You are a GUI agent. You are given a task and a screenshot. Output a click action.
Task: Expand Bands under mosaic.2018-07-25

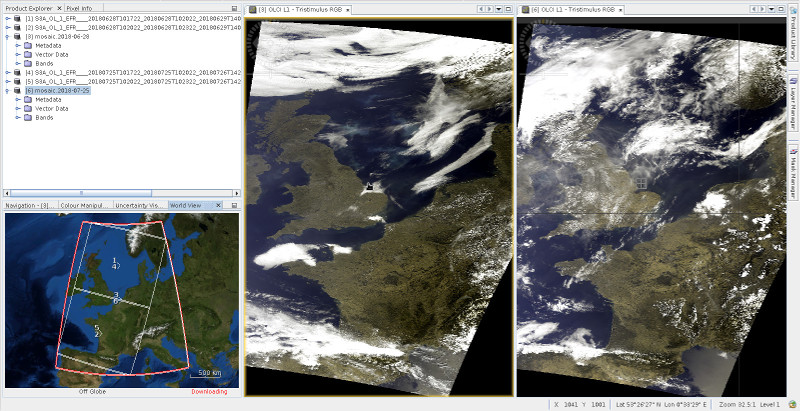coord(18,117)
